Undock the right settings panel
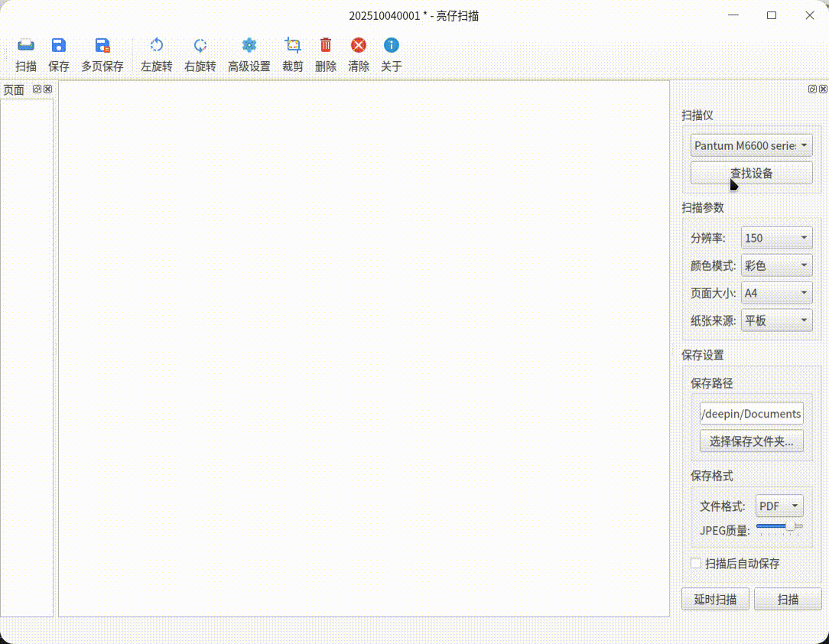This screenshot has width=829, height=644. 813,89
